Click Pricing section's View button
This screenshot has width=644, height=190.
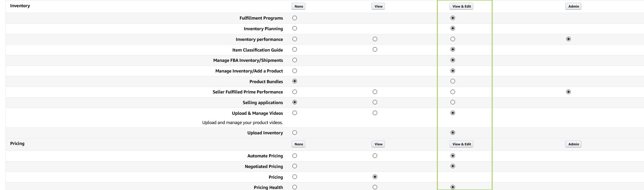tap(378, 144)
